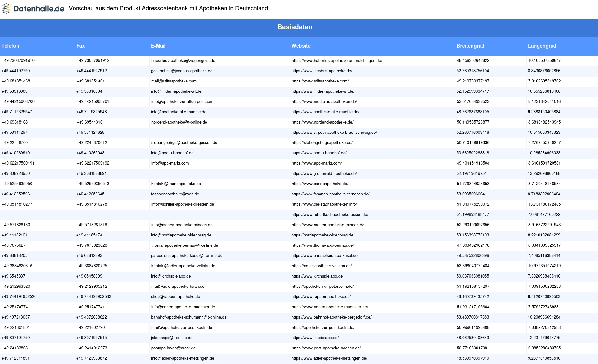Screen dimensions: 598x364
Task: Open website robertkochapotheke-essen.de
Action: tap(330, 215)
